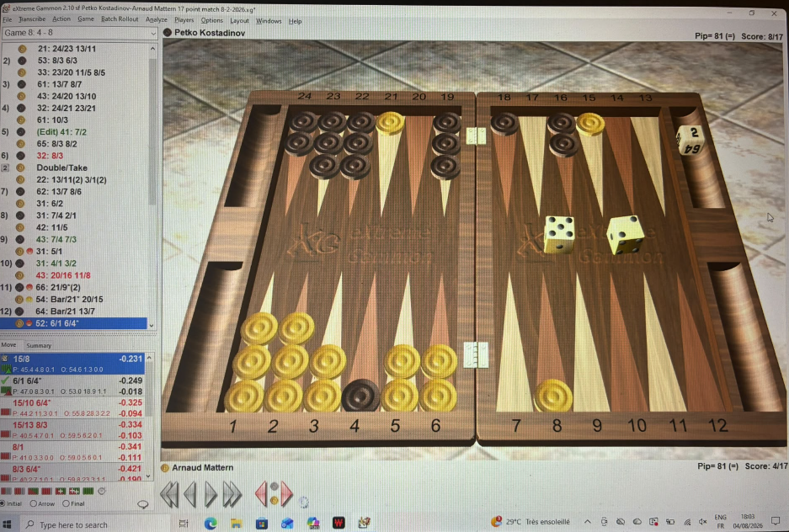Image resolution: width=789 pixels, height=532 pixels.
Task: Open the Game 8: 4 - 8 dropdown
Action: click(80, 33)
